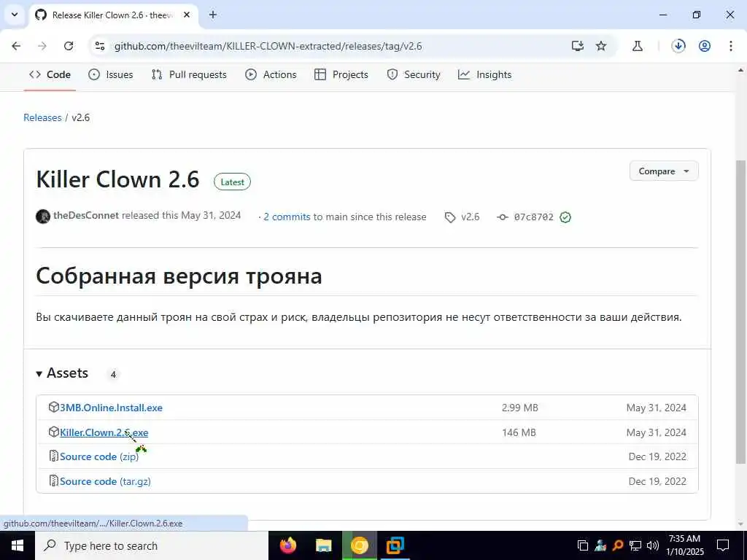Open the Windows Start menu
The image size is (747, 560).
tap(18, 545)
